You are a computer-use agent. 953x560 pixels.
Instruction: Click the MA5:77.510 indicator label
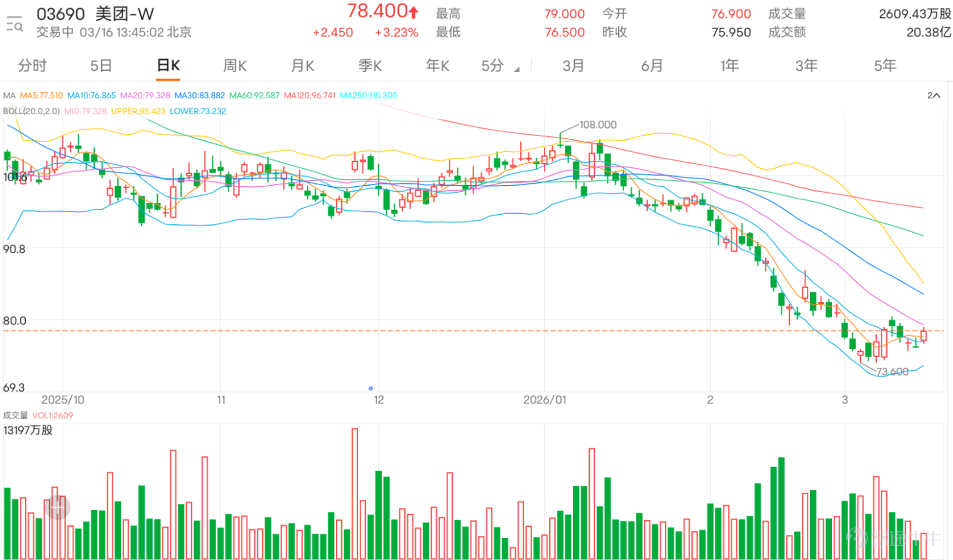click(41, 95)
